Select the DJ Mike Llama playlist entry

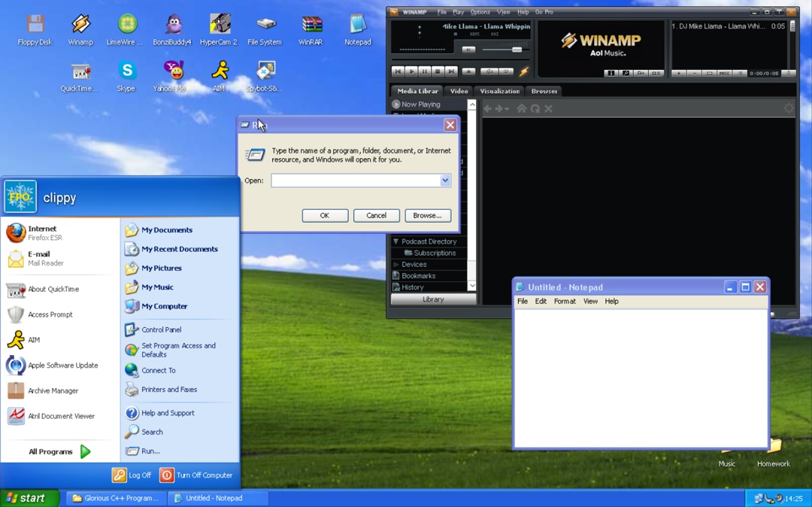coord(728,26)
